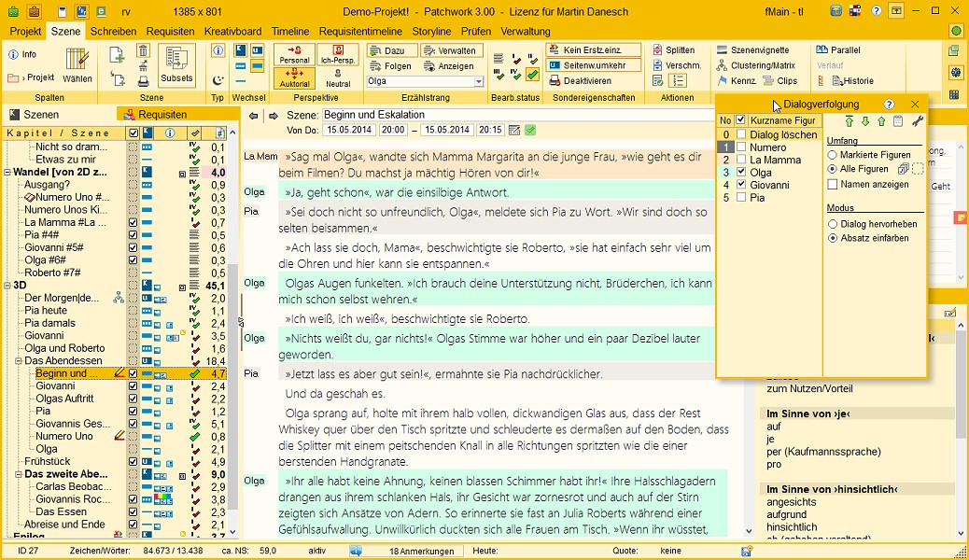Click Kein Erstz.einz. button
Viewport: 969px width, 560px height.
pos(594,50)
